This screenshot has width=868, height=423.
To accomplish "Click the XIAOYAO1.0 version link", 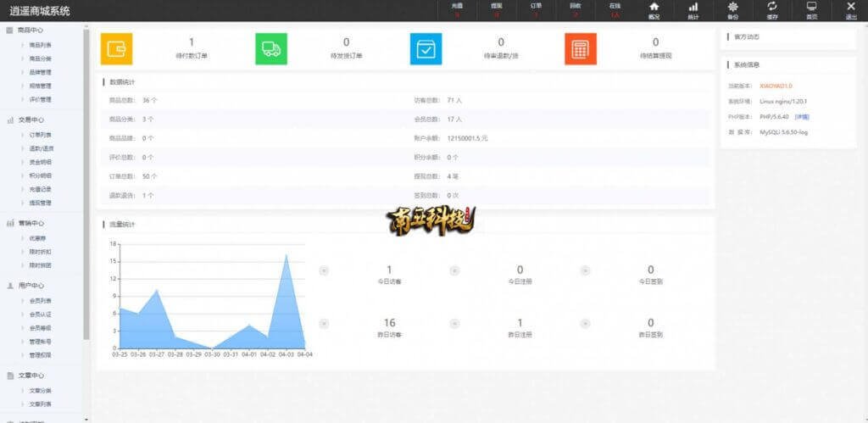I will tap(776, 86).
